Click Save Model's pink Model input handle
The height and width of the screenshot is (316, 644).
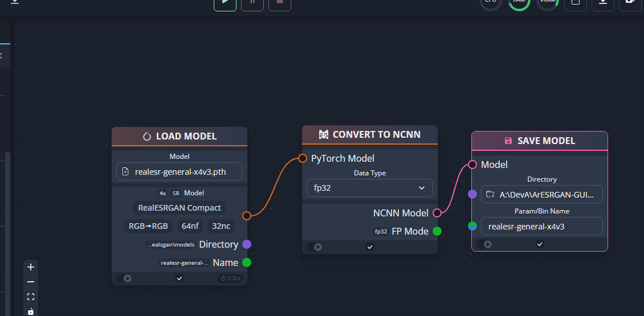click(x=472, y=165)
